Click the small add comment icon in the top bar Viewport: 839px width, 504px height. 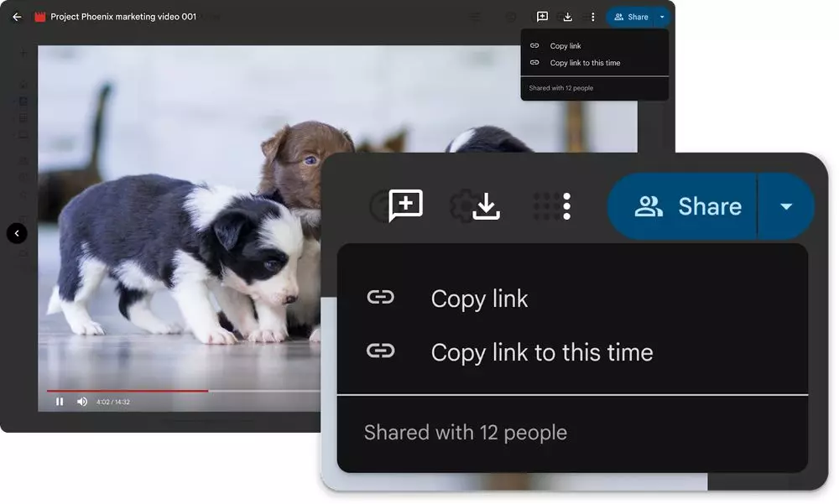tap(542, 17)
